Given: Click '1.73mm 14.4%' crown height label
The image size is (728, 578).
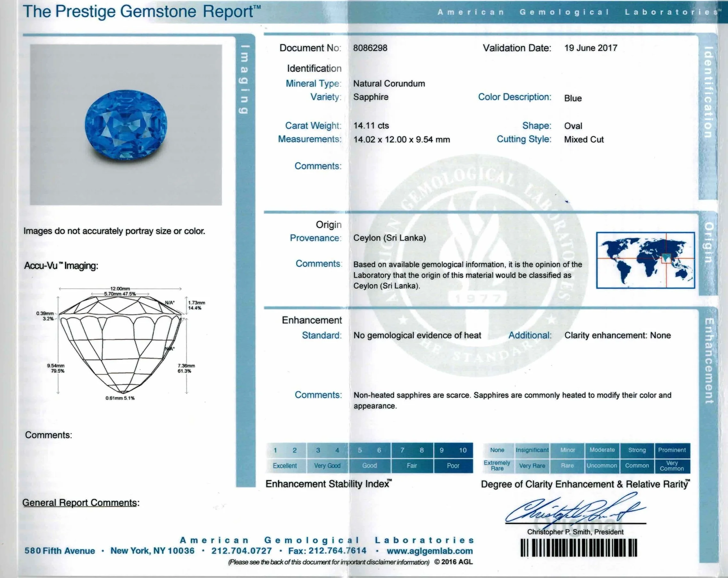Looking at the screenshot, I should pyautogui.click(x=197, y=305).
